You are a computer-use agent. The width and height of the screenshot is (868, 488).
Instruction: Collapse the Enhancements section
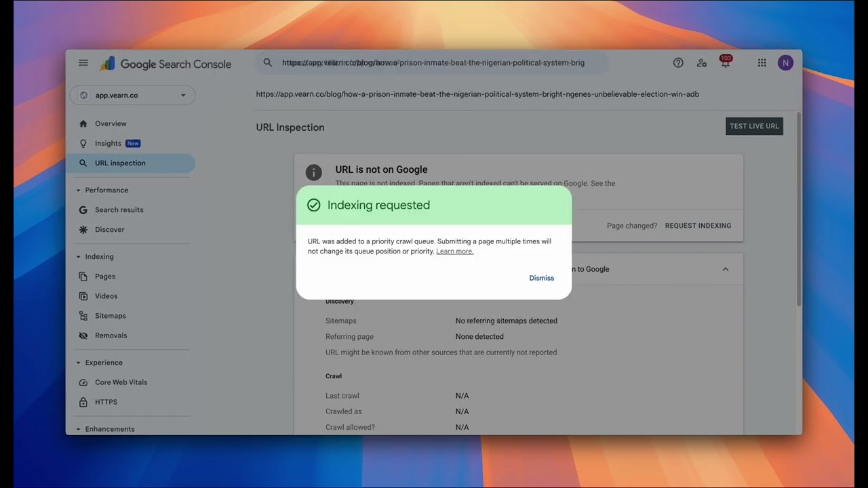(x=79, y=429)
